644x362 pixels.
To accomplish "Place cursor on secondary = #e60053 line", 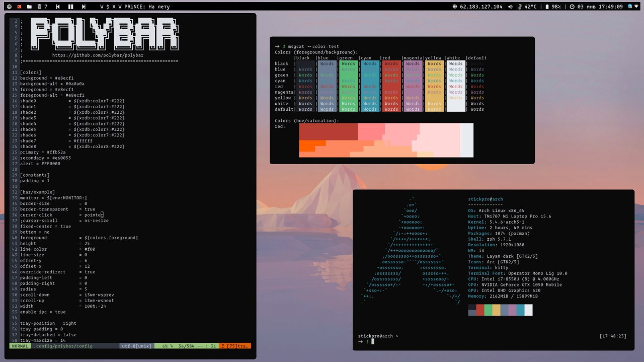I will (45, 158).
